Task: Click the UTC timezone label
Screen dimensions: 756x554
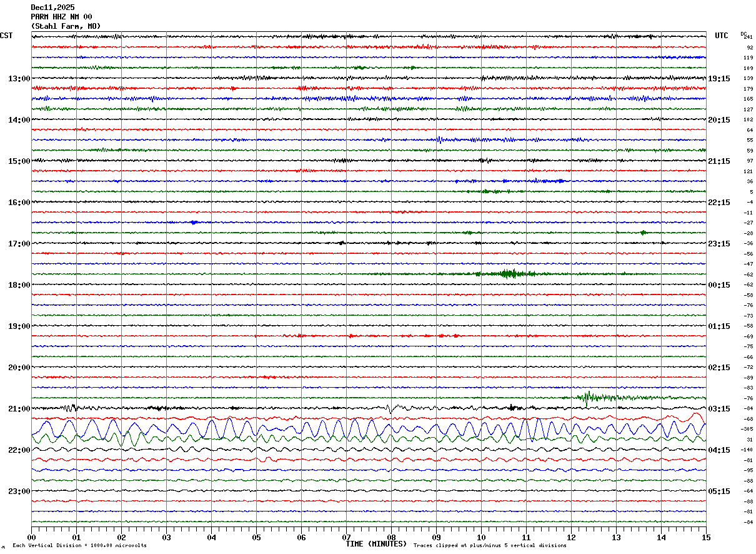Action: pyautogui.click(x=722, y=36)
